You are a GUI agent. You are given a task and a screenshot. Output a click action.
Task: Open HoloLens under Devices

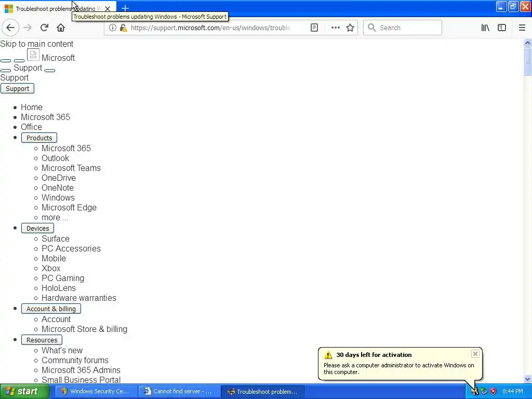pyautogui.click(x=58, y=288)
